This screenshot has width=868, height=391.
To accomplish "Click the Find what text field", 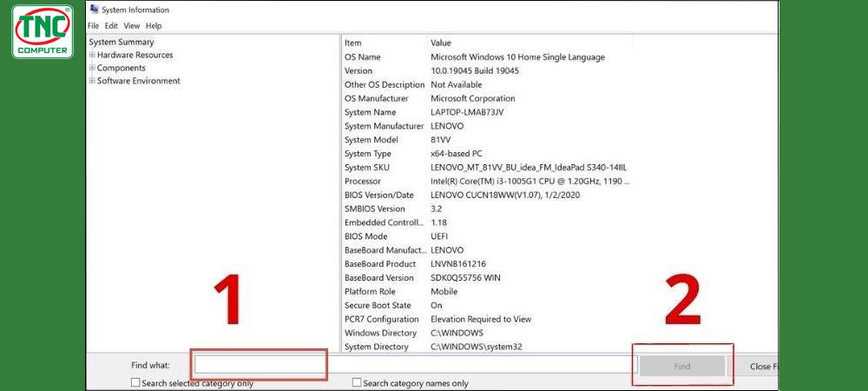I will pos(416,366).
